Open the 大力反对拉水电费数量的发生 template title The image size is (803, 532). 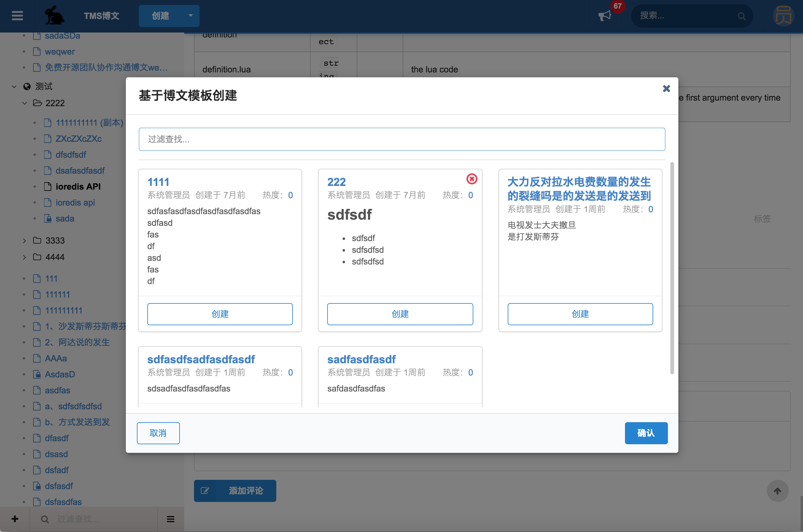coord(579,189)
